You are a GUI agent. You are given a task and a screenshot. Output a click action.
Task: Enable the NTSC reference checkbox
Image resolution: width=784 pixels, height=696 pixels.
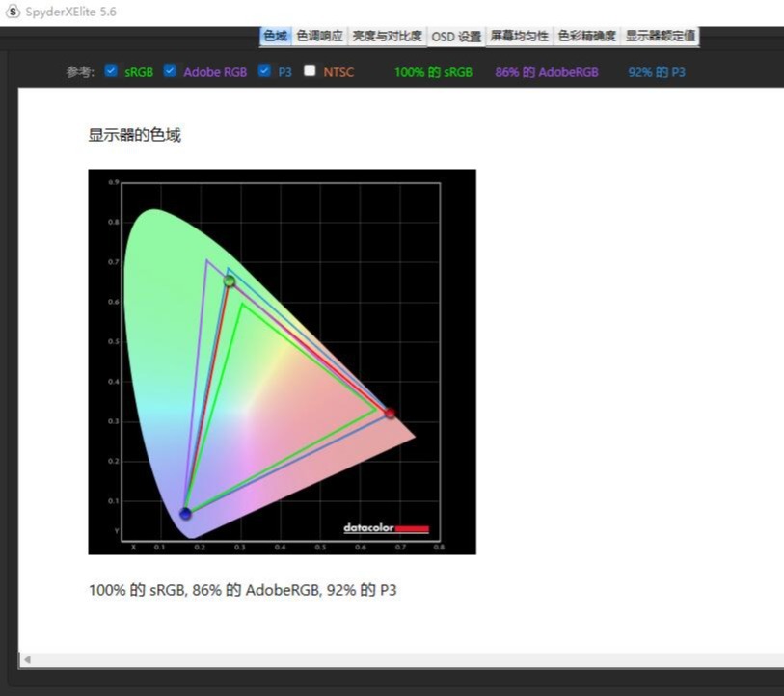pos(310,71)
